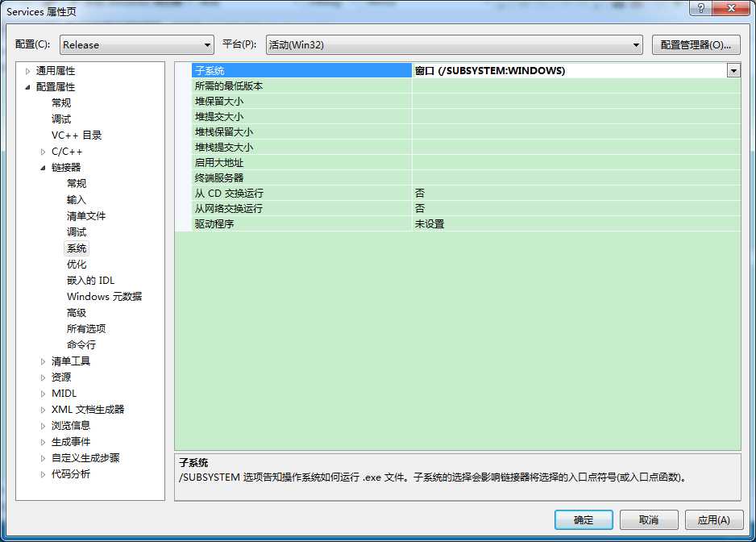
Task: Expand the 自定义生成步骤 node
Action: [44, 458]
